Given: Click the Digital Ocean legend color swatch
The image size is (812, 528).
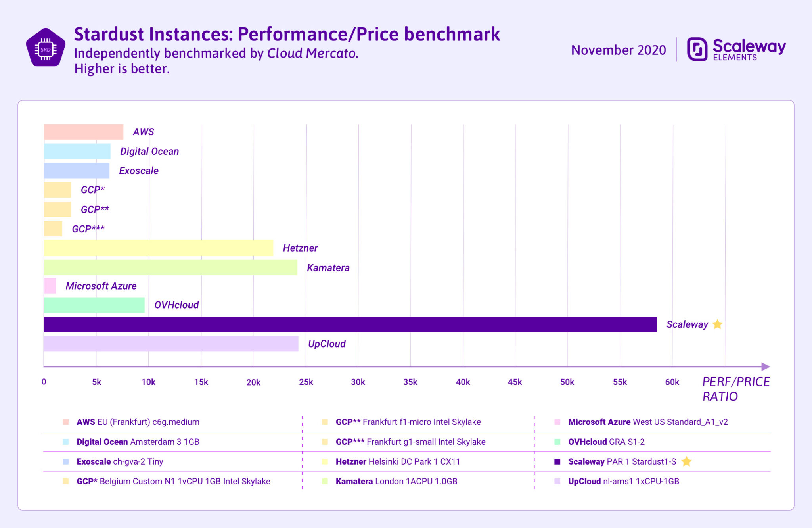Looking at the screenshot, I should pos(66,442).
